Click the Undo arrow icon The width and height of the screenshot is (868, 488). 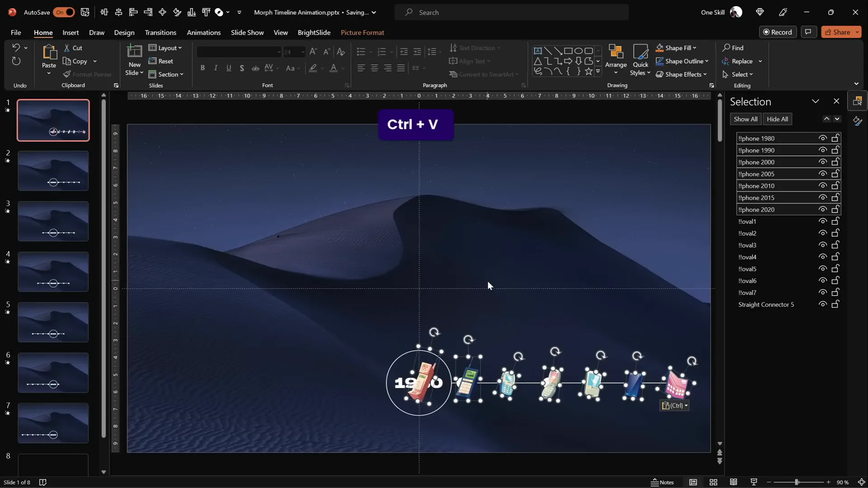(16, 47)
